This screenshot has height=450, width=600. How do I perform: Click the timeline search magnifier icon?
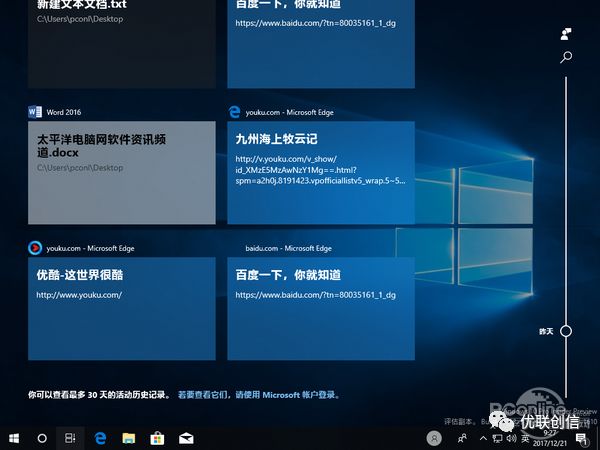[x=566, y=57]
